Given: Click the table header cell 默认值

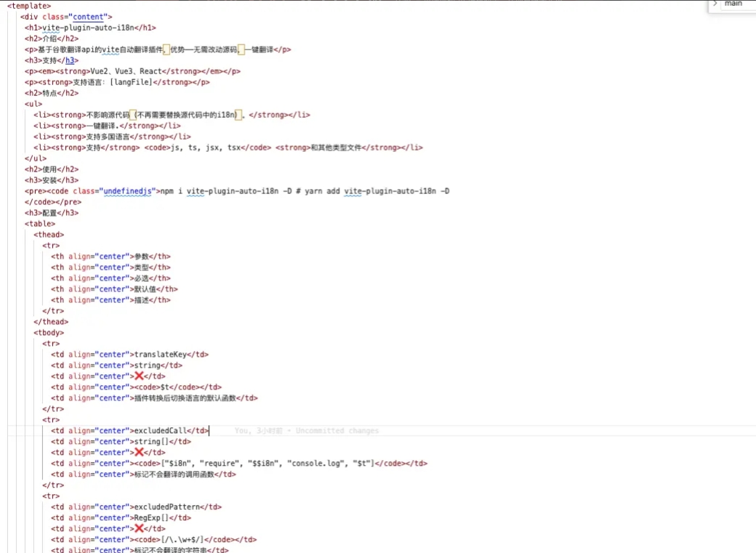Looking at the screenshot, I should point(115,289).
